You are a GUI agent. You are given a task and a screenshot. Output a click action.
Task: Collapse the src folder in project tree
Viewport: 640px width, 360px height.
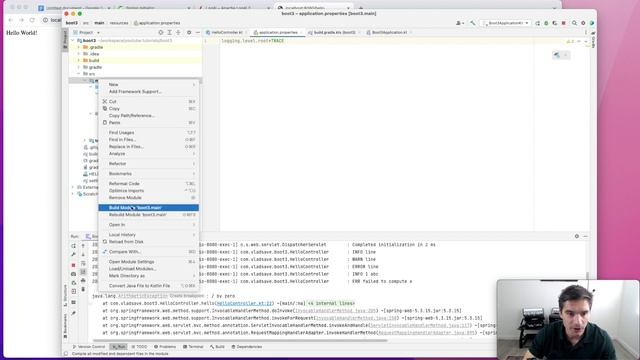click(x=79, y=74)
